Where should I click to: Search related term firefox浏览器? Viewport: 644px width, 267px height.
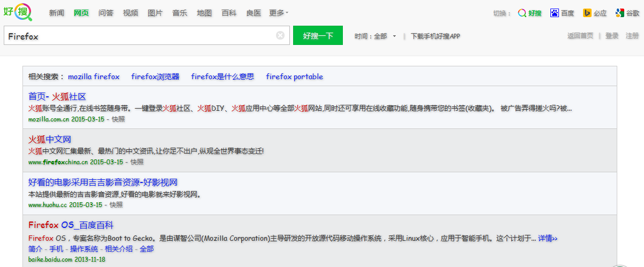click(x=155, y=77)
